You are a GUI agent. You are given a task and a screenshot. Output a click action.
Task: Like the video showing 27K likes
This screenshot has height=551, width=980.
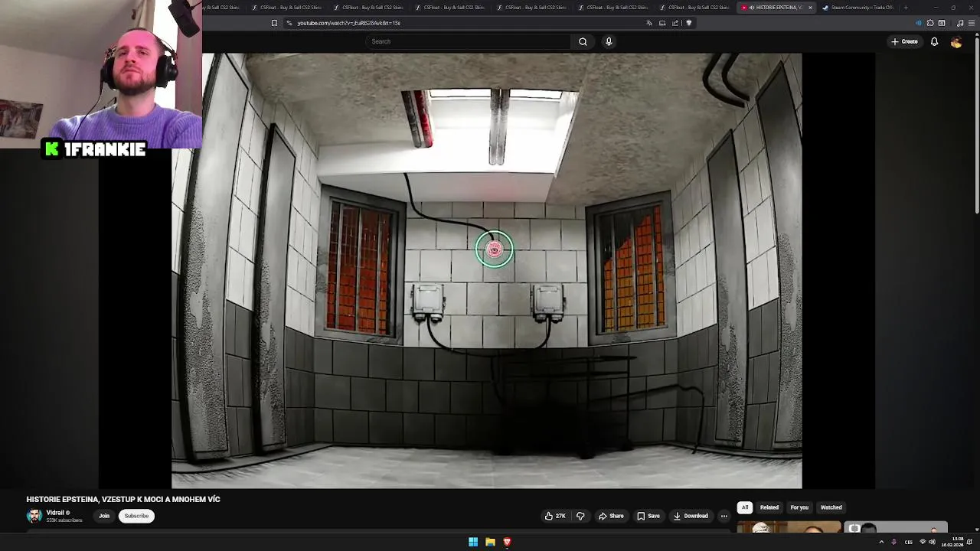click(x=555, y=516)
